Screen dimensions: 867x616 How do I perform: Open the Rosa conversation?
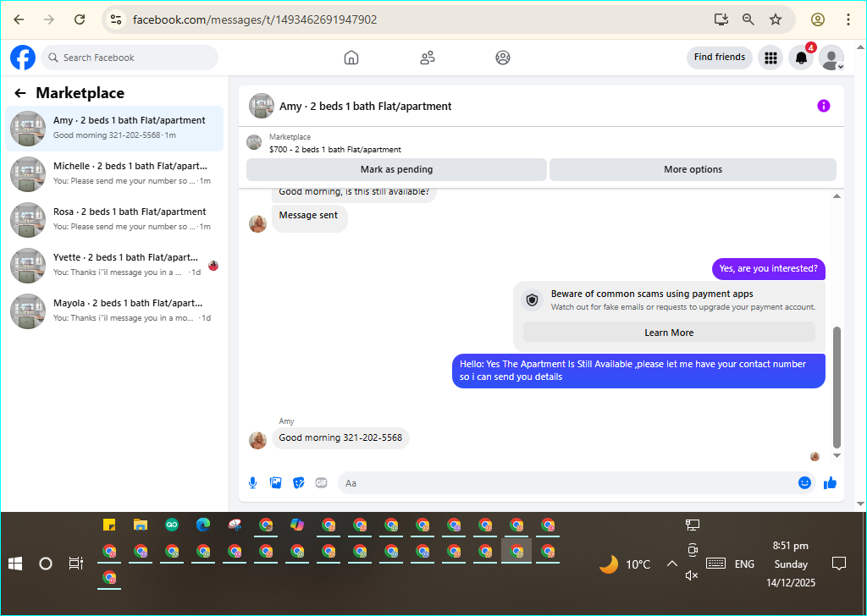(x=114, y=219)
